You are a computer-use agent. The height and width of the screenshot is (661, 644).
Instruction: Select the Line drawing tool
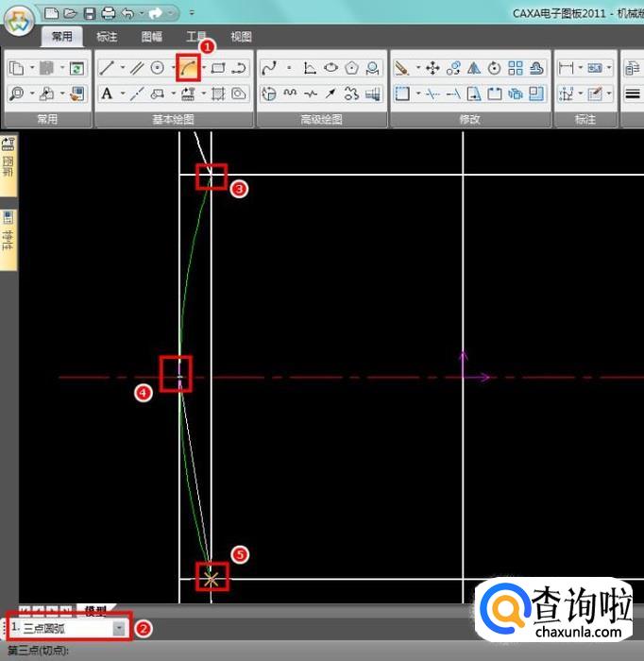108,68
